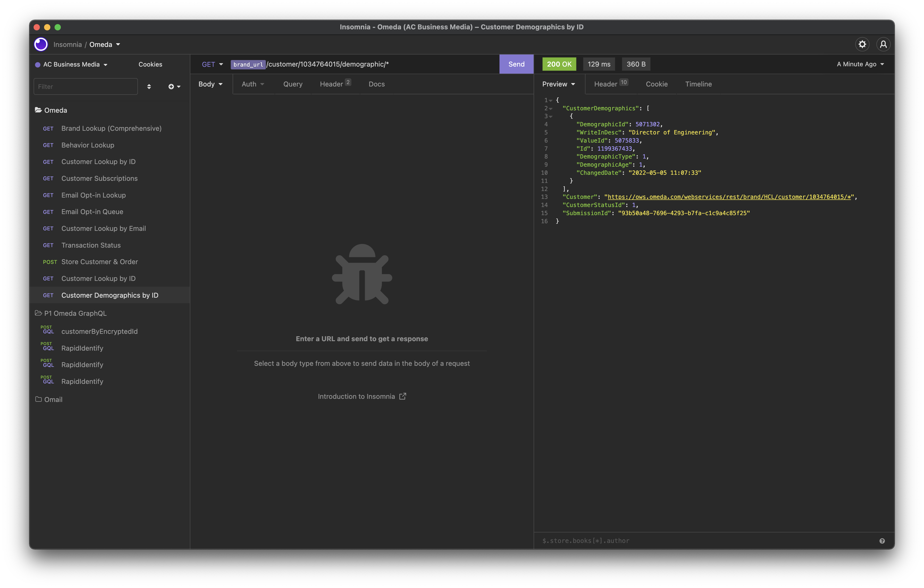Open the GET method dropdown
This screenshot has height=588, width=924.
pos(212,64)
